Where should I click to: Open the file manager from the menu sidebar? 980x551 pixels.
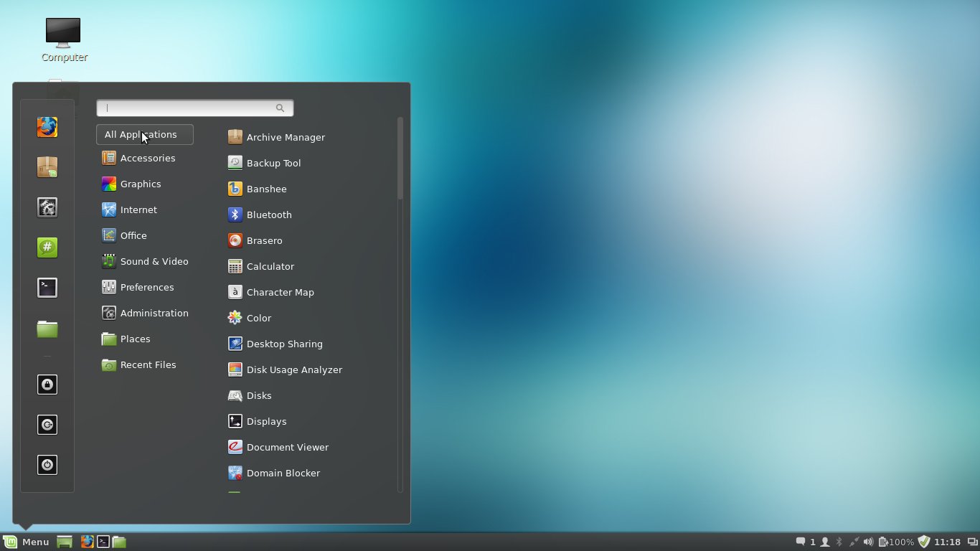click(x=47, y=329)
